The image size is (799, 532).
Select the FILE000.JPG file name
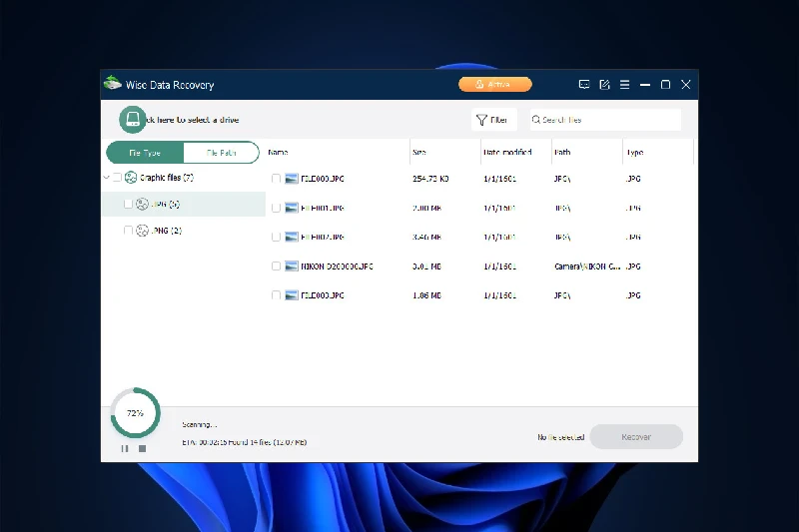click(x=323, y=179)
